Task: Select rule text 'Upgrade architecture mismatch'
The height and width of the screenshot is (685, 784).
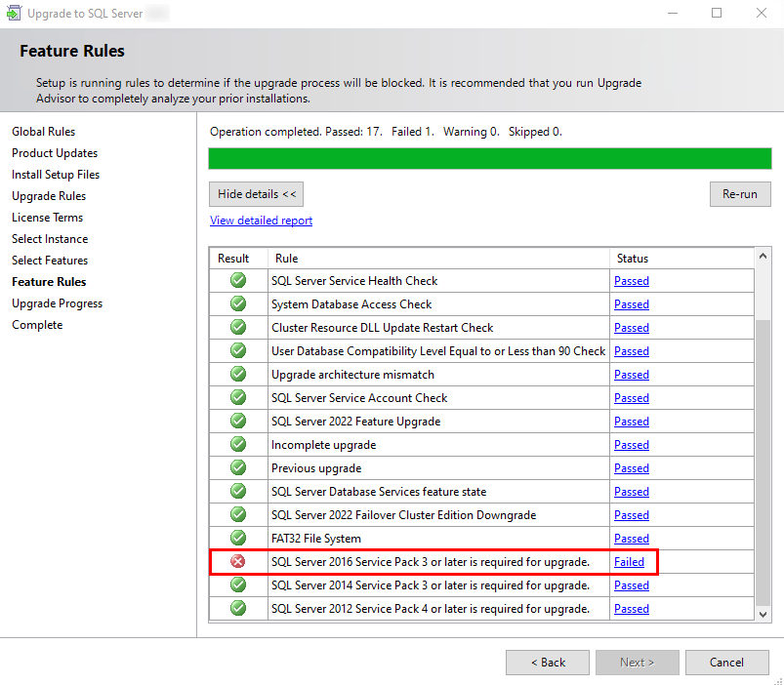Action: (x=352, y=375)
